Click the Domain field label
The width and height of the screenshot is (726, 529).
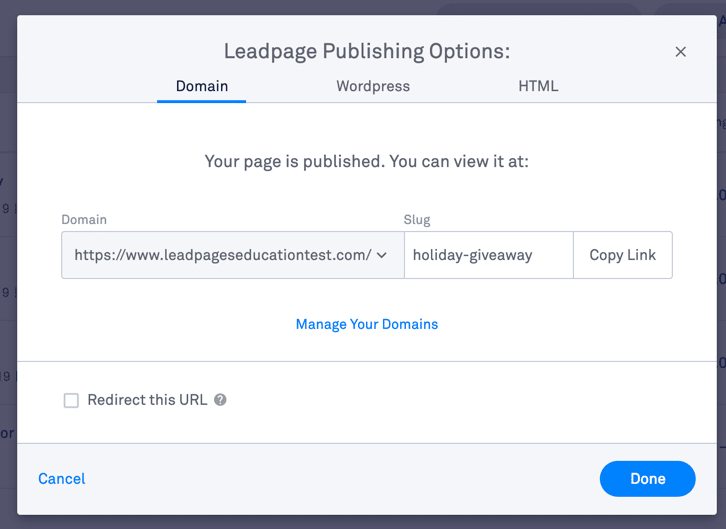pyautogui.click(x=84, y=219)
